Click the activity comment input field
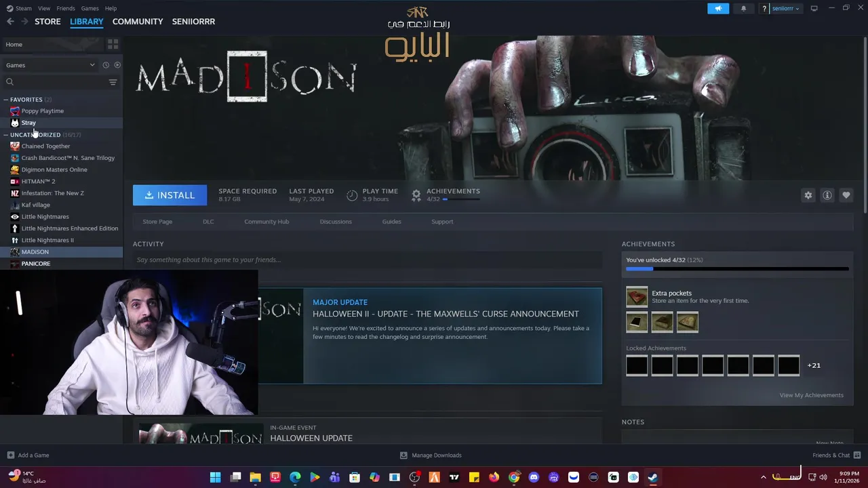868x488 pixels. 368,260
